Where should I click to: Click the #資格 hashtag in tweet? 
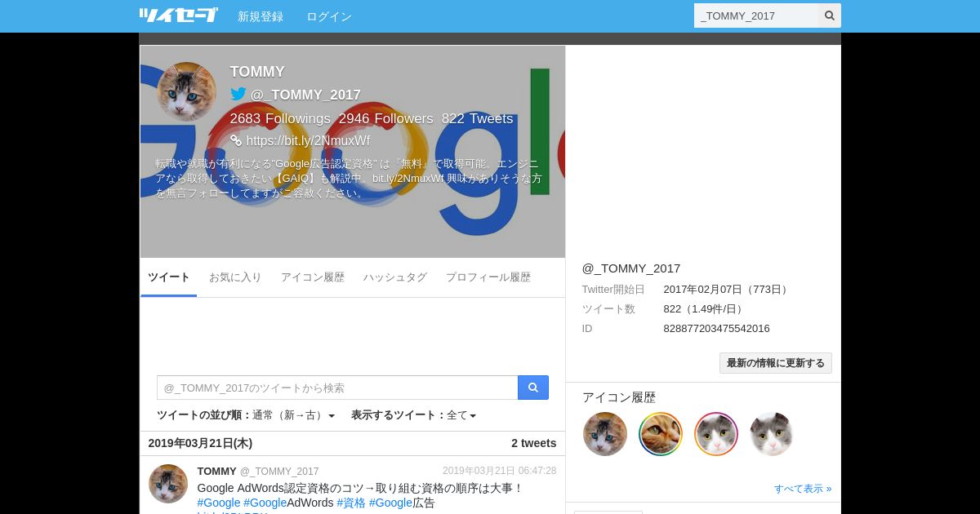[351, 503]
